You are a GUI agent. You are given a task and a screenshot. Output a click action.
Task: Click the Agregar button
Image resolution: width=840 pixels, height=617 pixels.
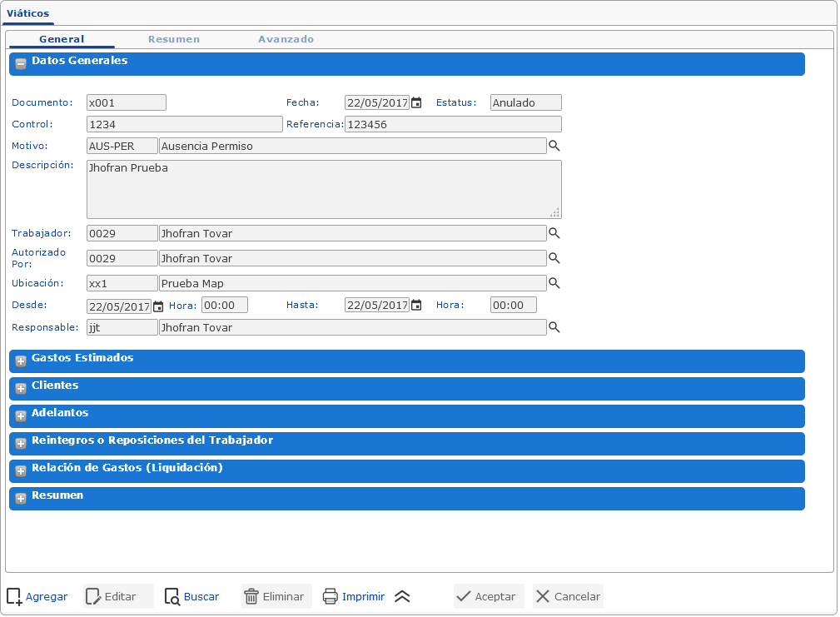37,596
